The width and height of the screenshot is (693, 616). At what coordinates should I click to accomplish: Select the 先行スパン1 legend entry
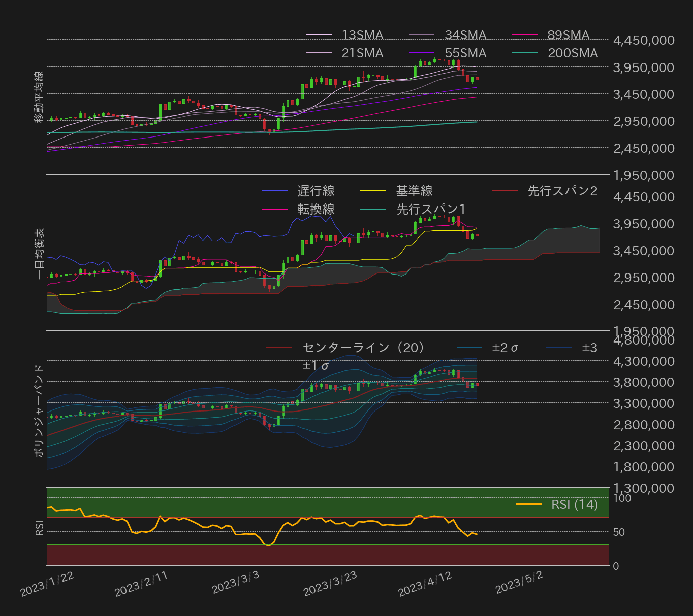coord(374,209)
